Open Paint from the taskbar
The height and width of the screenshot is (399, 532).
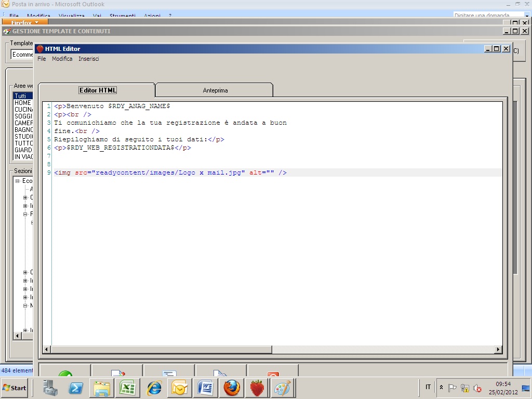283,388
